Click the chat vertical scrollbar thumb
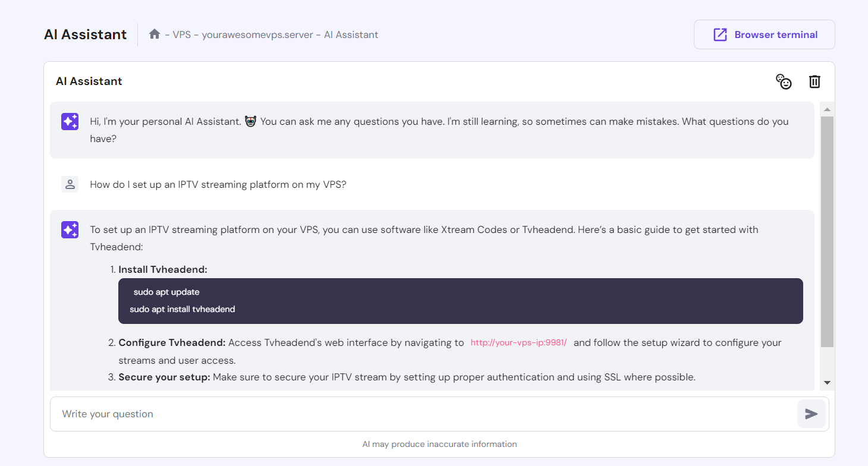 tap(827, 232)
